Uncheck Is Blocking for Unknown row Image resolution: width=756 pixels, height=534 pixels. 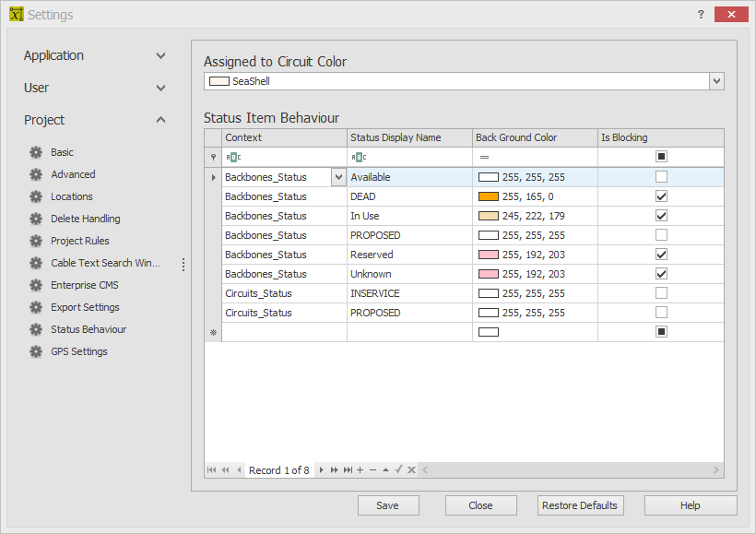662,274
